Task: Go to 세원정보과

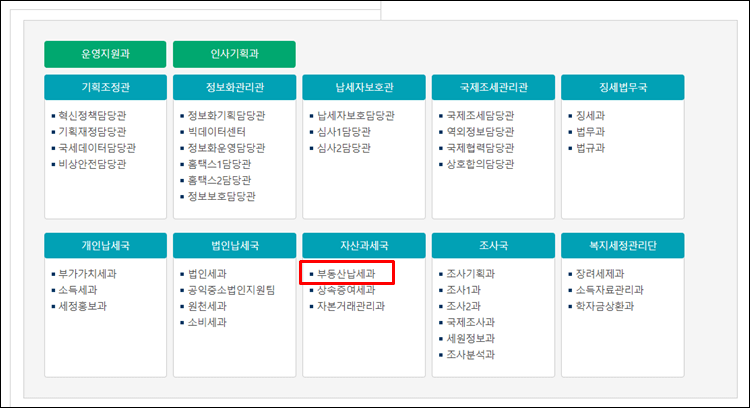Action: click(471, 339)
